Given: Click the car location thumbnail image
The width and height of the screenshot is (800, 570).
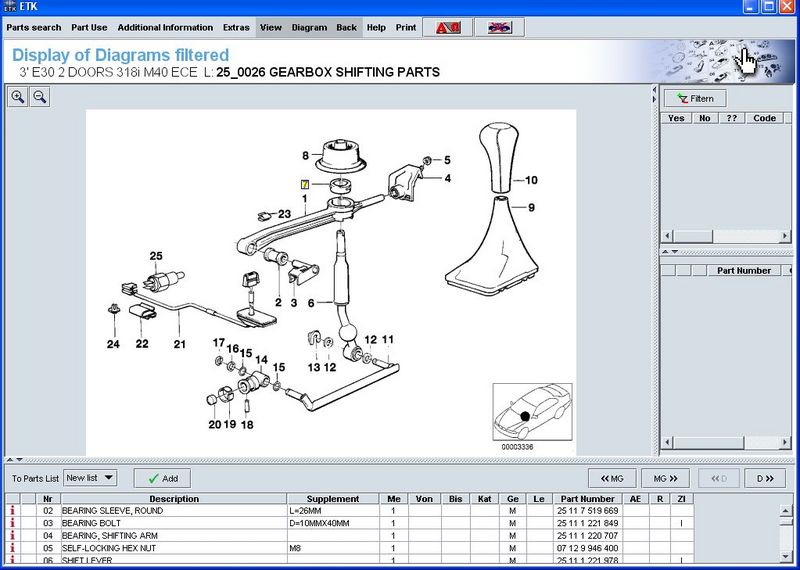Looking at the screenshot, I should [x=532, y=412].
